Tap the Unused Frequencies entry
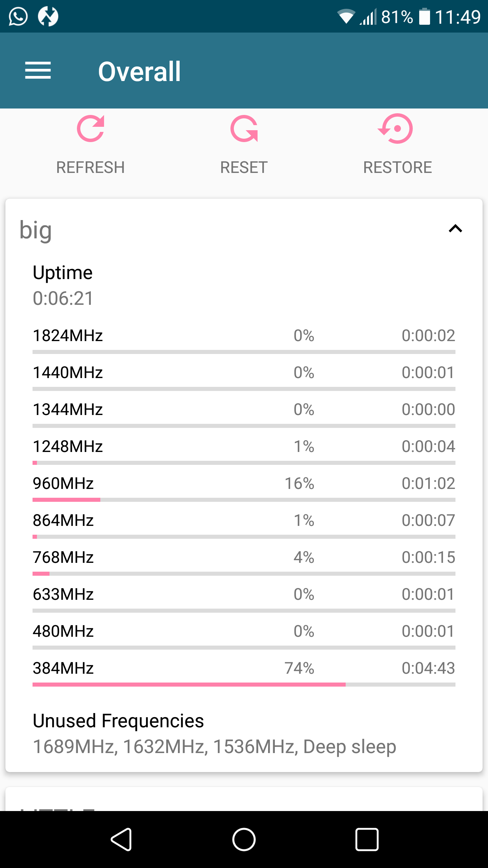This screenshot has width=488, height=868. 215,733
